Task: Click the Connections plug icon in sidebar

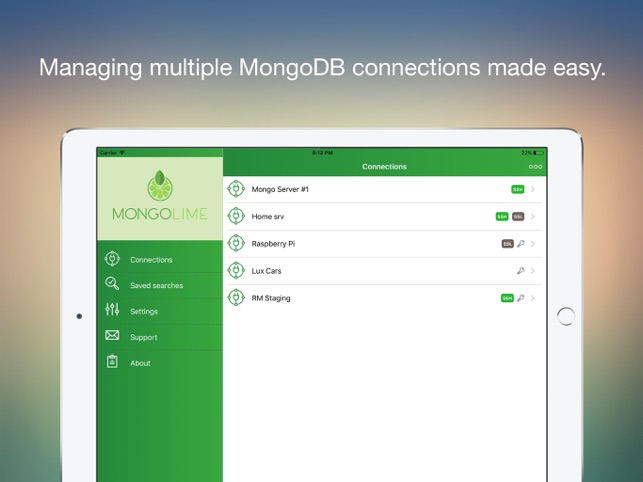Action: [112, 259]
